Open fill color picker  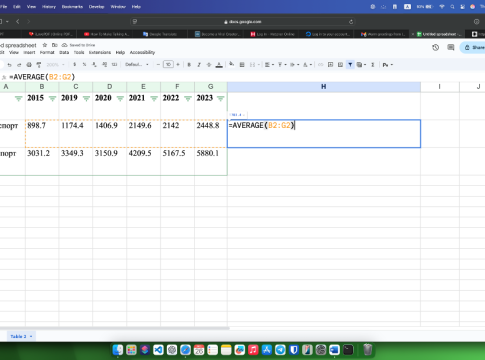pyautogui.click(x=232, y=64)
